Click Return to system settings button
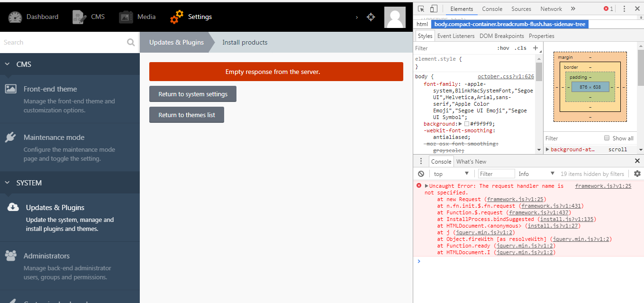This screenshot has height=303, width=644. [193, 94]
